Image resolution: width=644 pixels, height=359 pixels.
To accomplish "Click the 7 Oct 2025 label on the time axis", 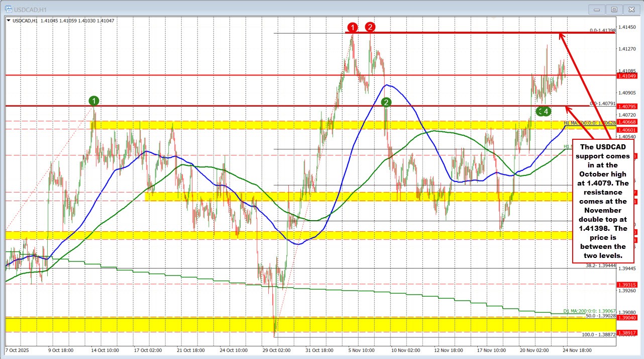I will pos(16,350).
